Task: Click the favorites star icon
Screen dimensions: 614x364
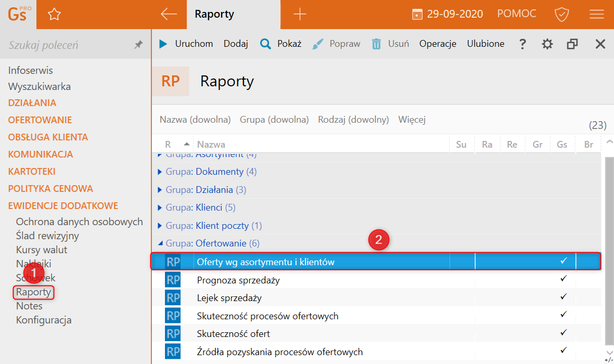Action: (54, 15)
